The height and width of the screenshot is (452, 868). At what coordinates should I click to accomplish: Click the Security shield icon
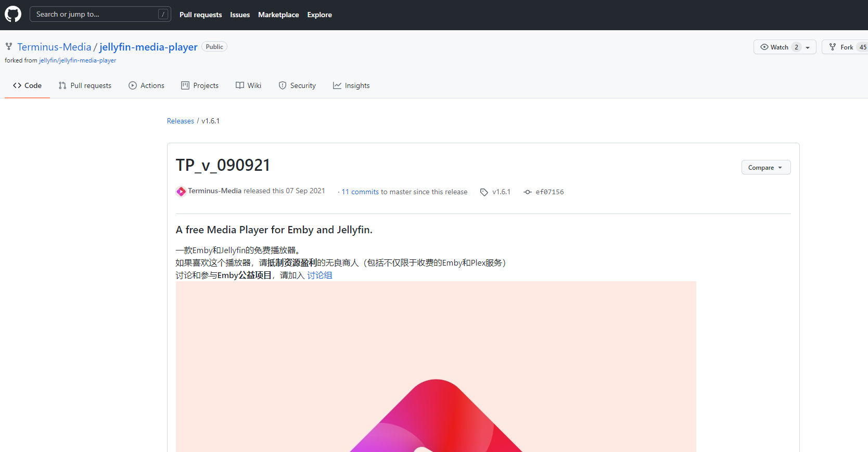tap(283, 85)
